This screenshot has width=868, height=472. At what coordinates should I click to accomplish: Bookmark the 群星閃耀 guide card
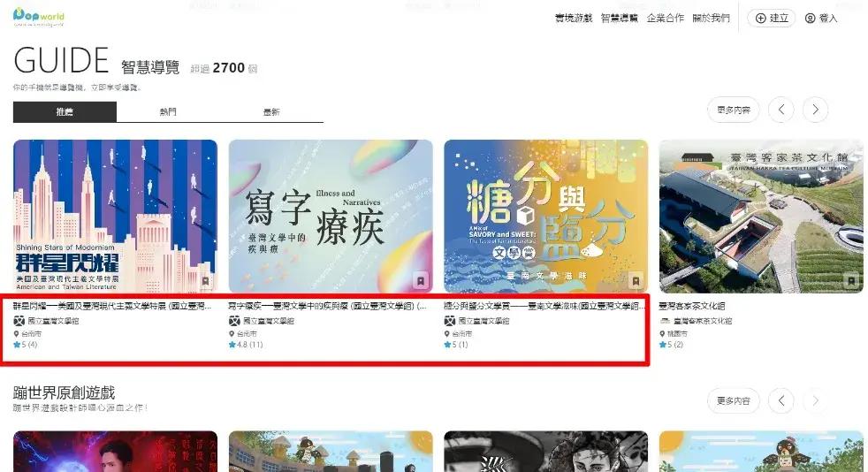coord(206,281)
